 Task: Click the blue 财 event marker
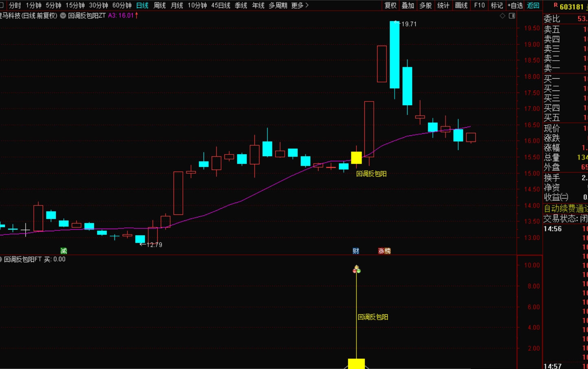pyautogui.click(x=356, y=251)
